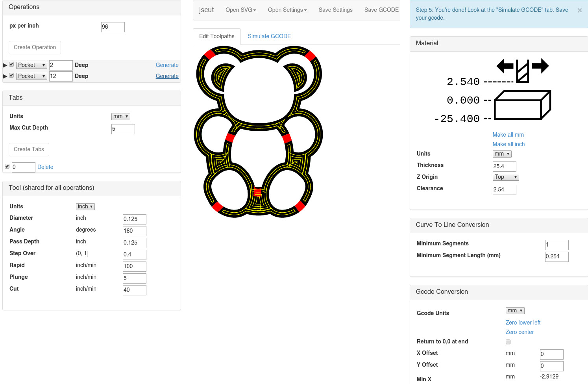Click the red tab marker between bear's feet
Image resolution: width=588 pixels, height=384 pixels.
(x=257, y=192)
